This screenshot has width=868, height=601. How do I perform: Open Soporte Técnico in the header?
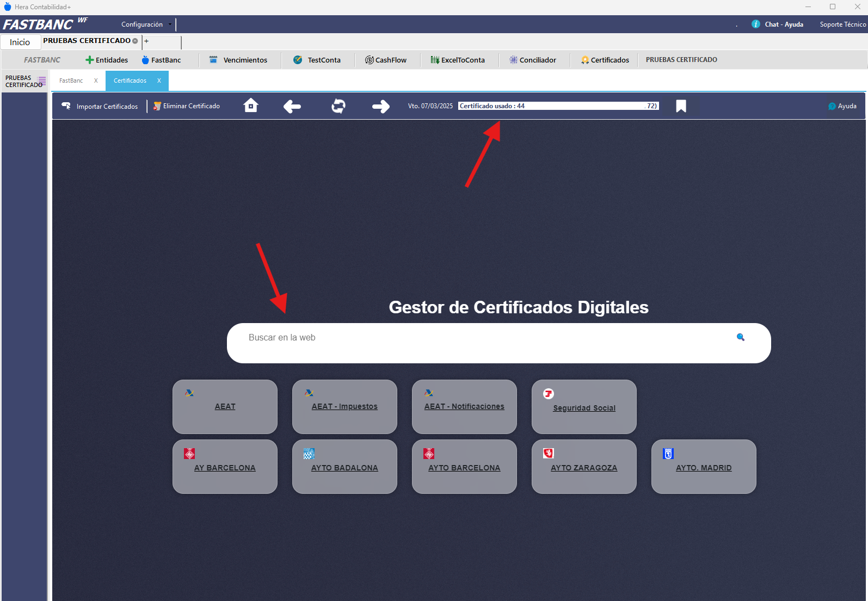(842, 24)
